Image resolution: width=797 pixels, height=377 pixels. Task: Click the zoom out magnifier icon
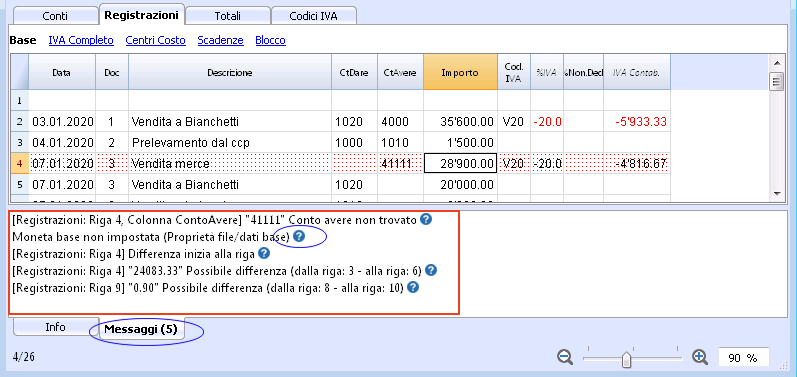pyautogui.click(x=565, y=357)
